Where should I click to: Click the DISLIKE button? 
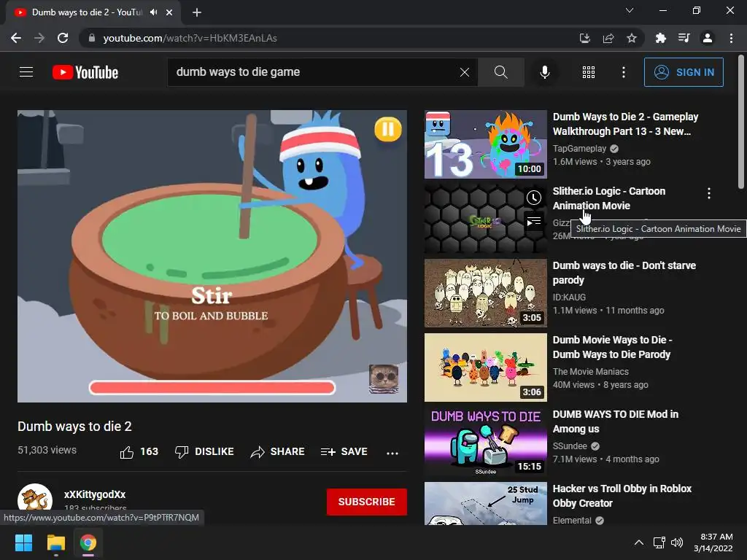pyautogui.click(x=204, y=452)
